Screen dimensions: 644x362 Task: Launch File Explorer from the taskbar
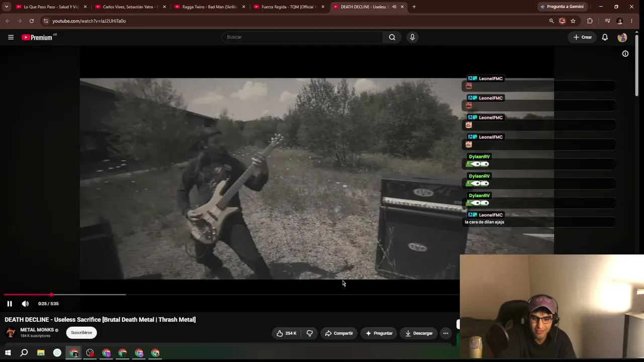point(41,353)
